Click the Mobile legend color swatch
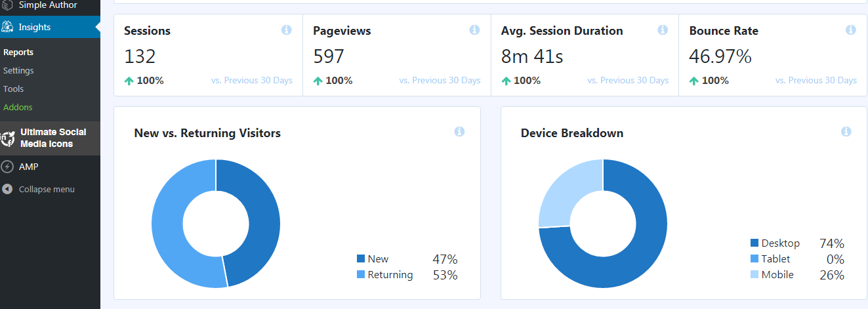868x309 pixels. pos(754,275)
